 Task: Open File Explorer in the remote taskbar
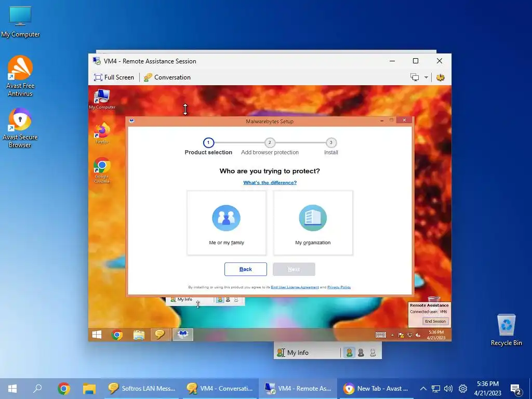139,335
